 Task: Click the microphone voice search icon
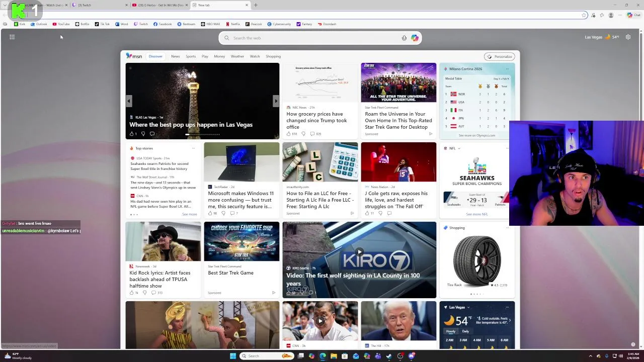[x=404, y=38]
